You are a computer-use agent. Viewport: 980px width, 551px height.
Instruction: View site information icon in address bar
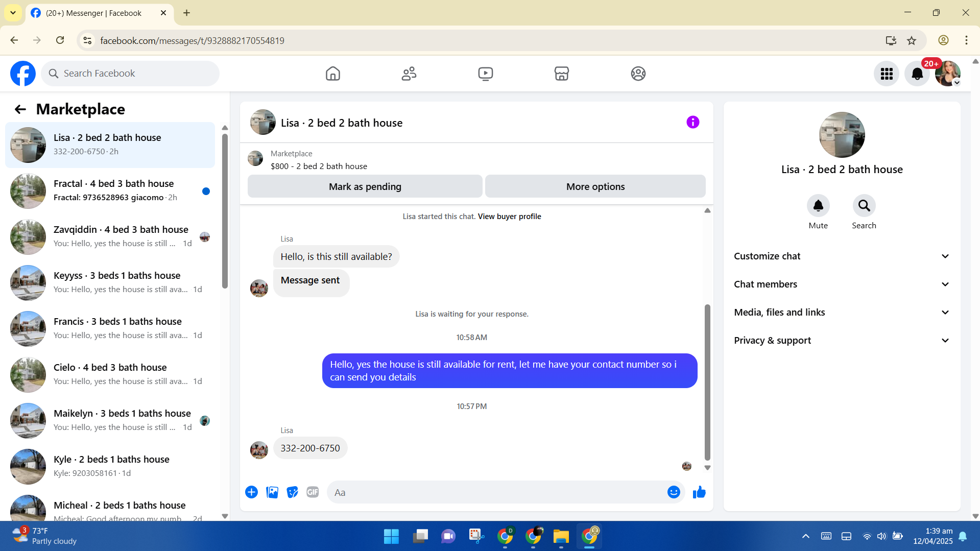87,40
